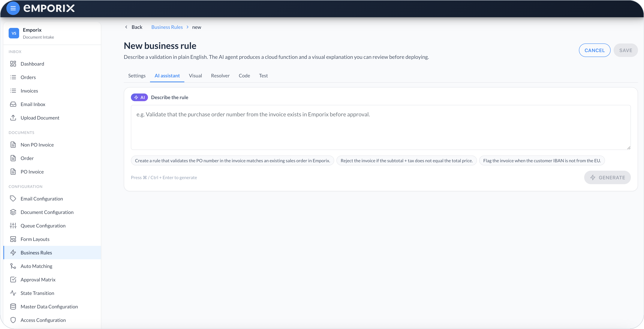Click the Document Configuration layers icon
Viewport: 644px width, 329px height.
13,212
